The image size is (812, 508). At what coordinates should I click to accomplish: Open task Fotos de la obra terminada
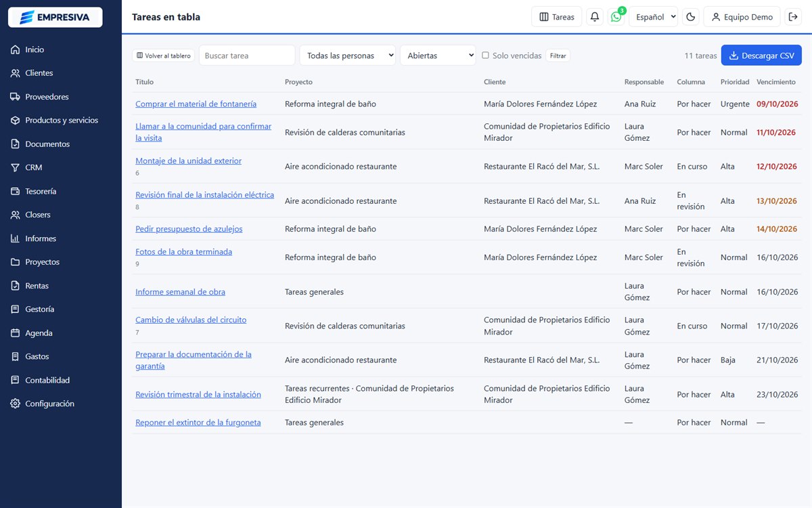click(183, 252)
